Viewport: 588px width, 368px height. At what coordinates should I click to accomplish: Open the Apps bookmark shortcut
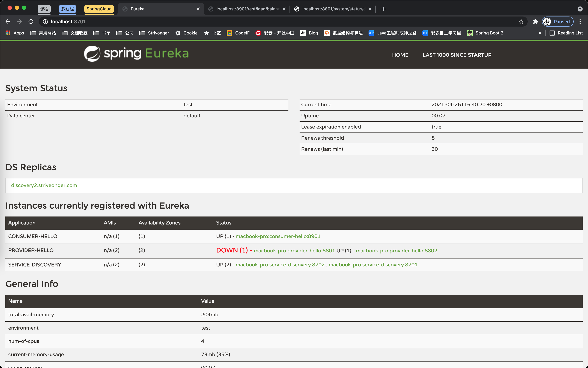point(15,33)
